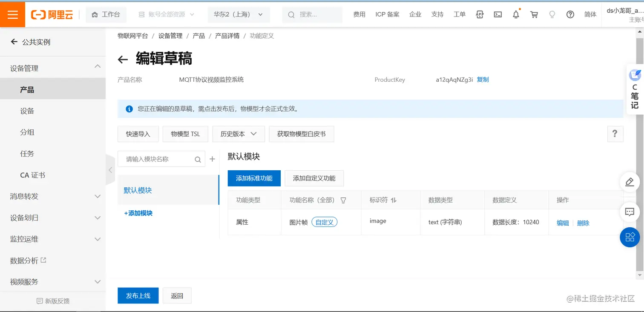644x312 pixels.
Task: Click the question mark help box
Action: point(615,134)
